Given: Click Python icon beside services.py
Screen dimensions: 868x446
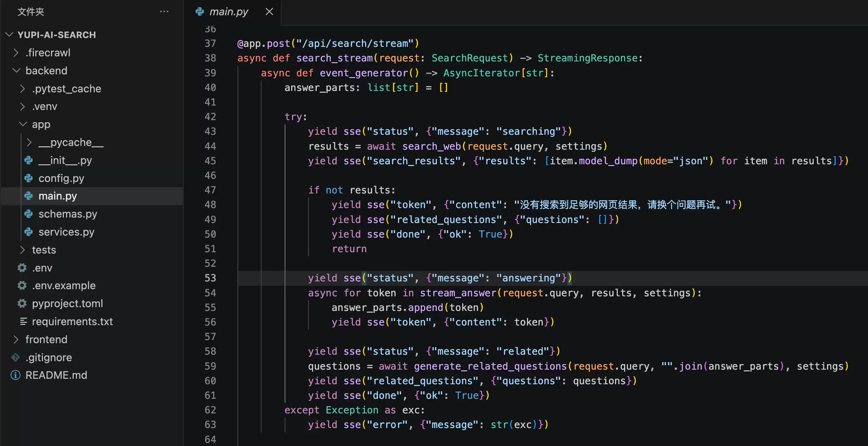Looking at the screenshot, I should pos(29,232).
